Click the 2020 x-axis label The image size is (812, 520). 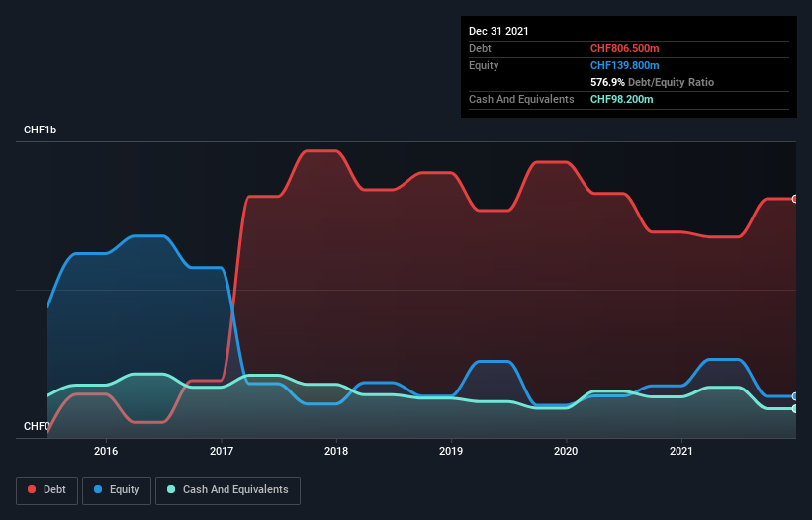pos(566,451)
